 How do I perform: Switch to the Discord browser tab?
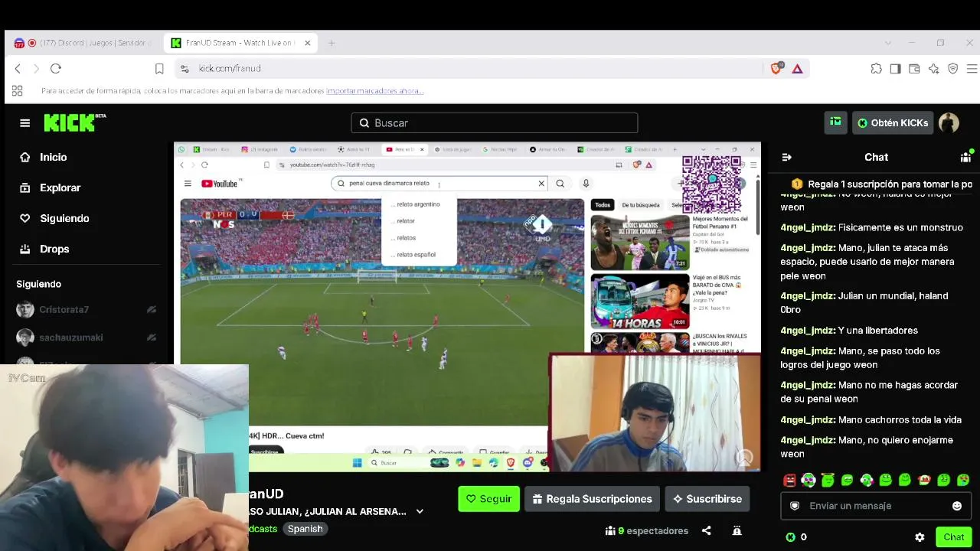[84, 43]
